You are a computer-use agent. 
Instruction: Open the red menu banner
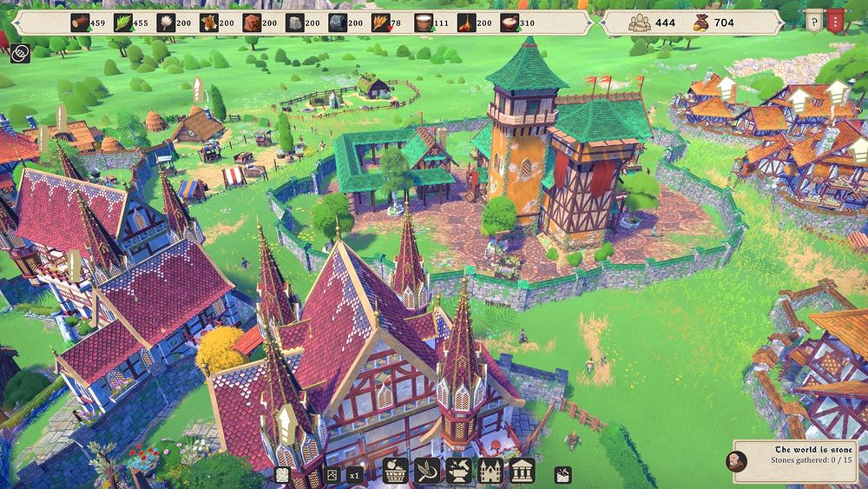[837, 22]
